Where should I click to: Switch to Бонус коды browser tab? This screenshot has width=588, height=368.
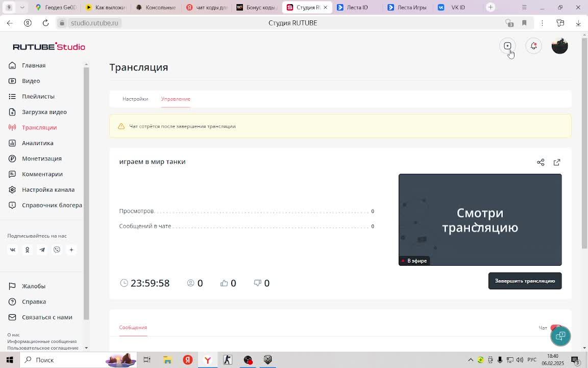[257, 7]
